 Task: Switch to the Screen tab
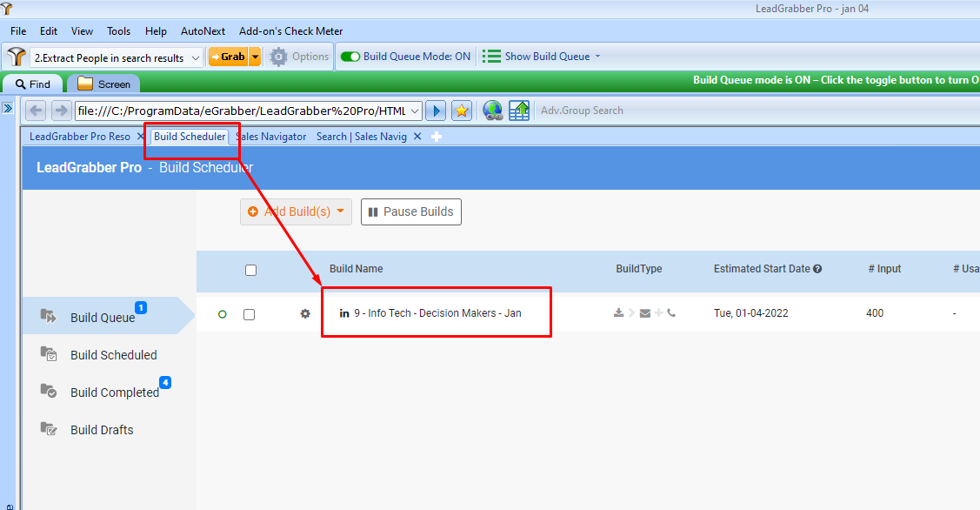(103, 84)
